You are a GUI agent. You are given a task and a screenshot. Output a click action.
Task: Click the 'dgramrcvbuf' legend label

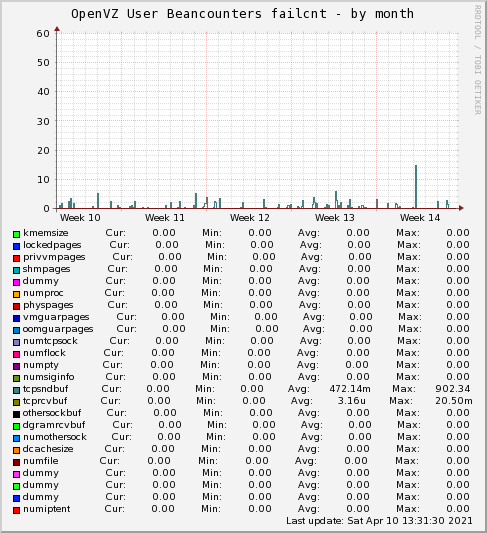pos(54,425)
